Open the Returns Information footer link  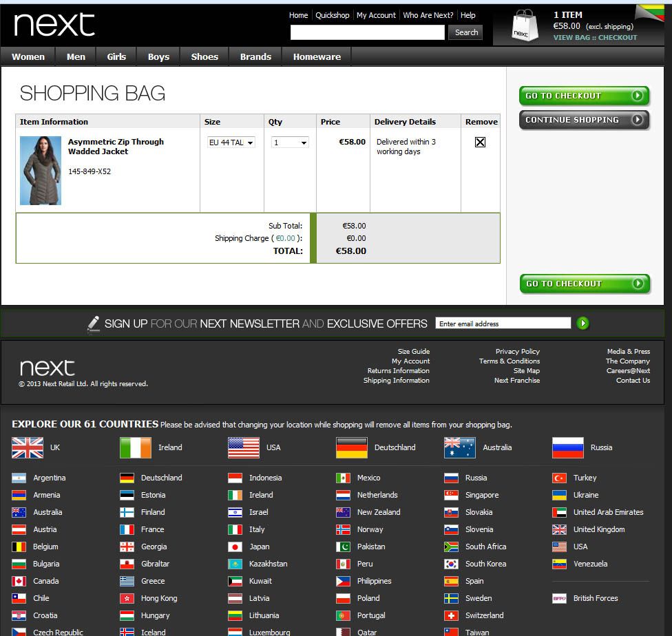[399, 371]
